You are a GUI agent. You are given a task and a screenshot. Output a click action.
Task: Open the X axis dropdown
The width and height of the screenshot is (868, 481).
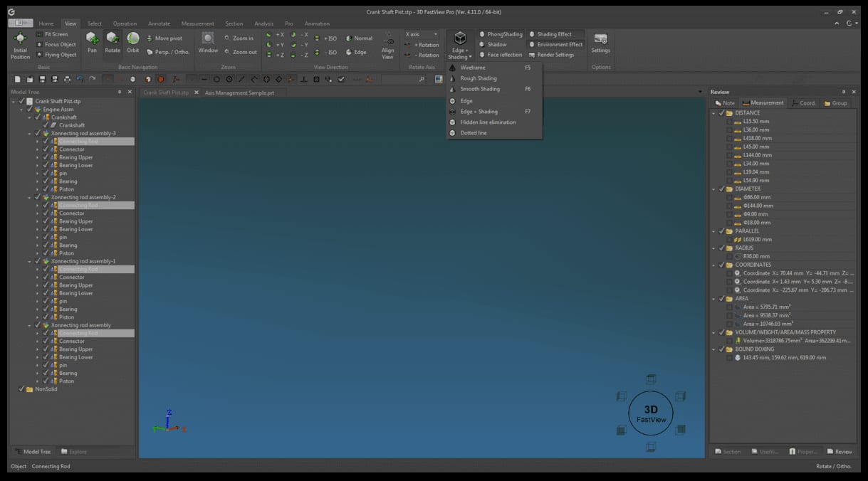coord(422,34)
